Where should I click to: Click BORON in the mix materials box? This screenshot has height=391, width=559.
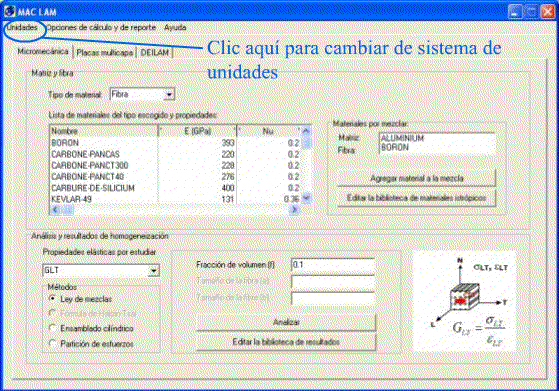[x=395, y=147]
